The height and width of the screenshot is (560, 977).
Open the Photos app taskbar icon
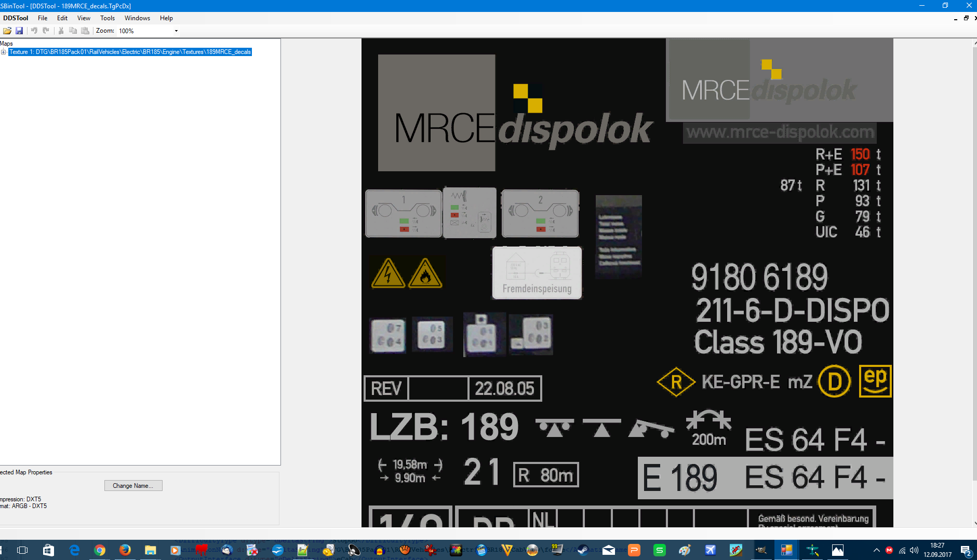pos(838,550)
